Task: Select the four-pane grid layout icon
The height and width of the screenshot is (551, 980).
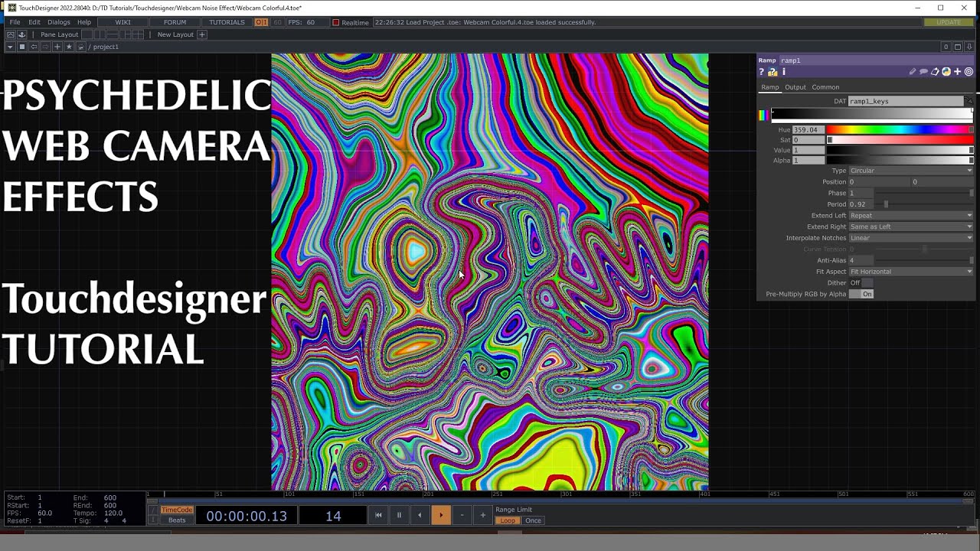Action: tap(138, 34)
